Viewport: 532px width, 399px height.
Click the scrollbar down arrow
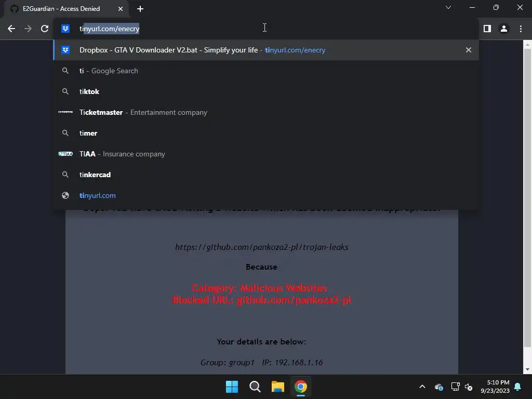coord(527,369)
